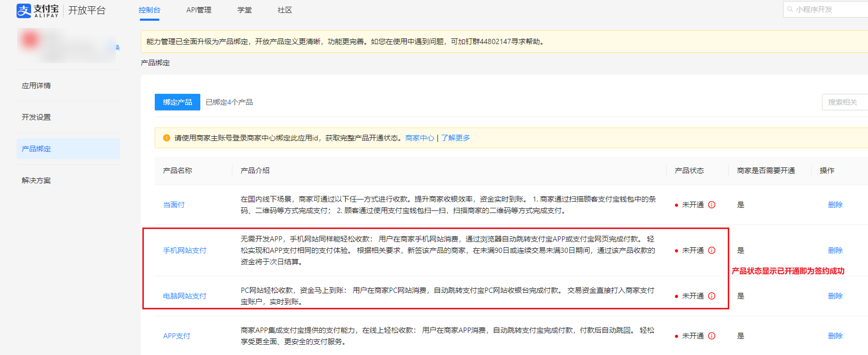Image resolution: width=868 pixels, height=355 pixels.
Task: Click the 产品名称 column header
Action: pos(178,171)
